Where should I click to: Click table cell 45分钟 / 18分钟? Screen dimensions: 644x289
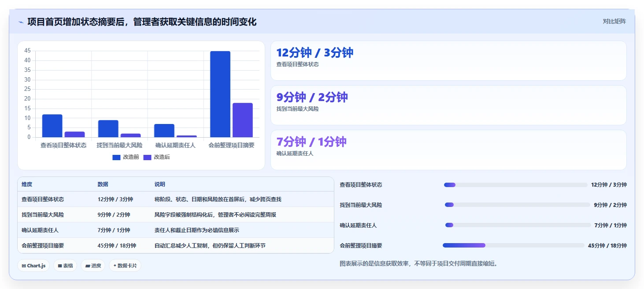(x=117, y=246)
